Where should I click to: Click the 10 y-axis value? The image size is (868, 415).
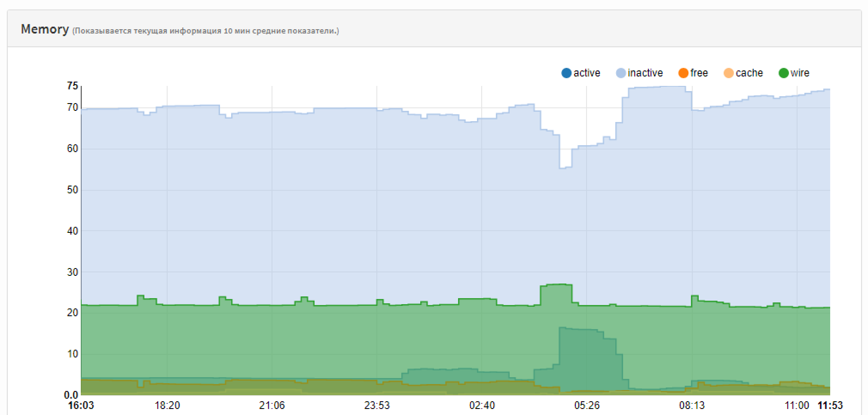73,354
